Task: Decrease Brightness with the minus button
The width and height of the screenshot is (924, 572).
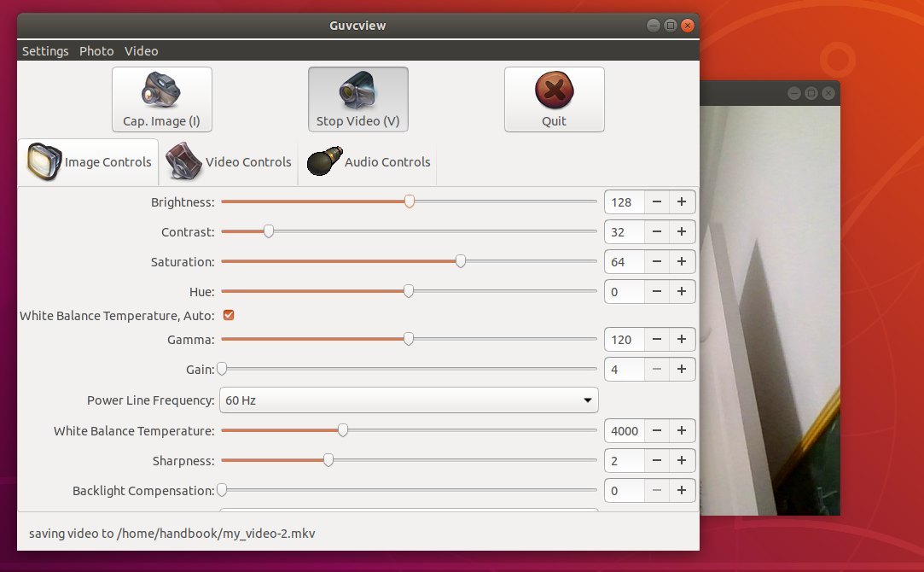Action: pyautogui.click(x=656, y=201)
